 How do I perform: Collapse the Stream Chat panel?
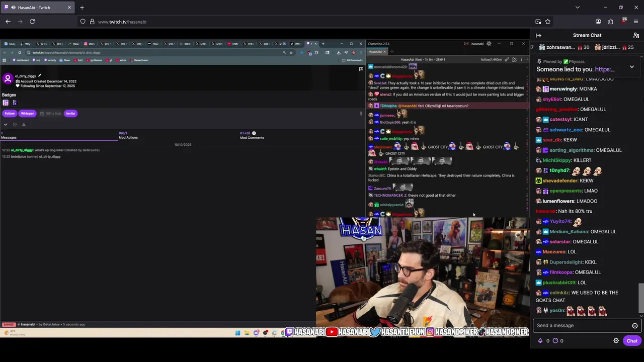(x=538, y=35)
